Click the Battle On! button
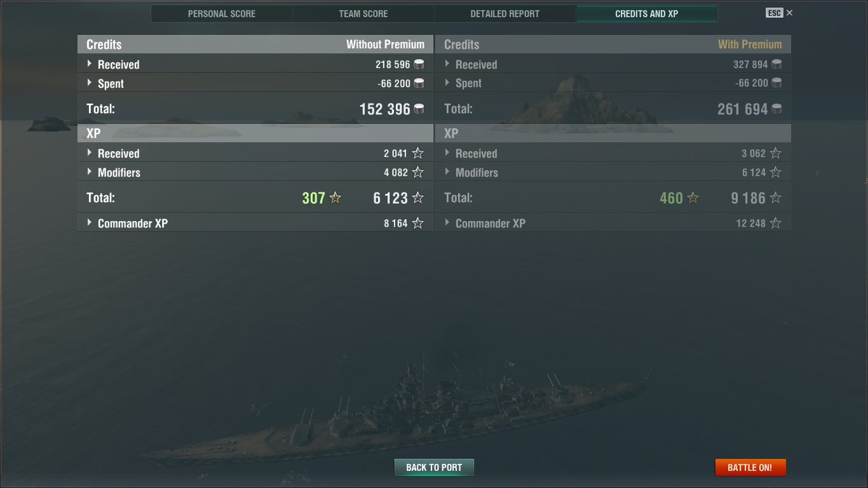Screen dimensions: 868x488 pyautogui.click(x=750, y=468)
